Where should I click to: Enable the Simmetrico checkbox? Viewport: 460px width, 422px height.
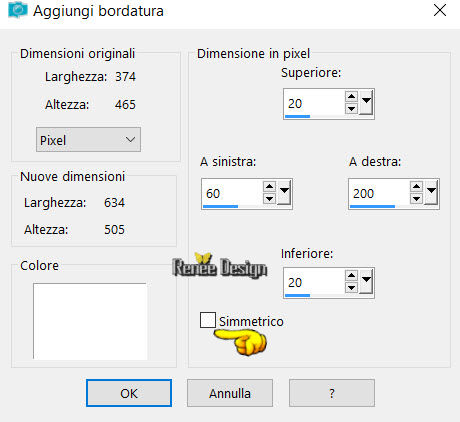(x=208, y=320)
